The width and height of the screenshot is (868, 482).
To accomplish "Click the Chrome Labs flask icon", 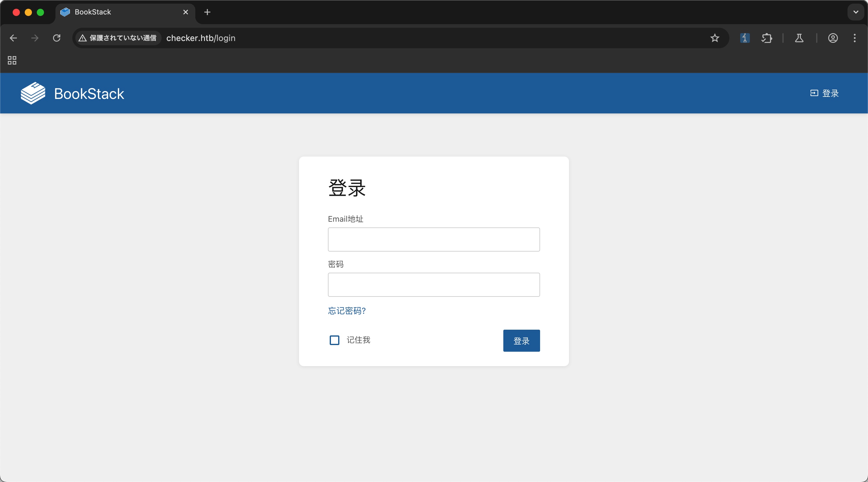I will click(x=799, y=38).
